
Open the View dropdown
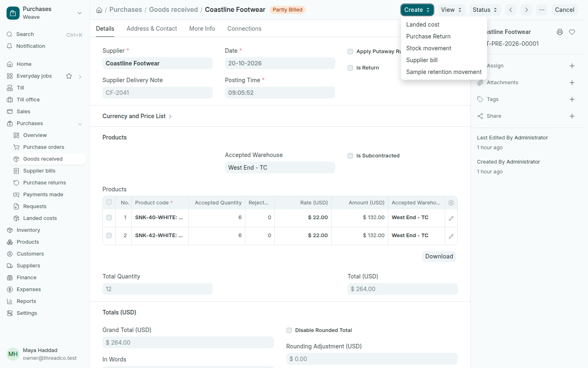point(451,10)
